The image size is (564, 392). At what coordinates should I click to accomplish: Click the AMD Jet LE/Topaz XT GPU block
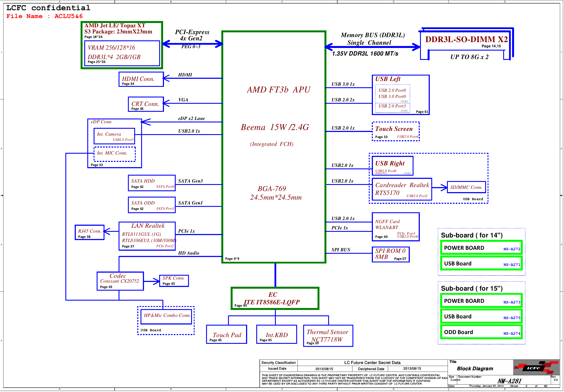(x=122, y=45)
